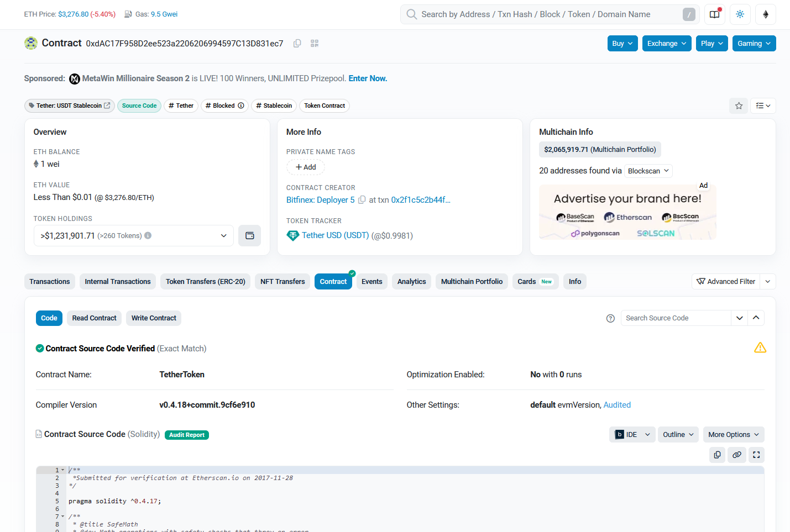
Task: Click the Bitfinex: Deployer 5 link
Action: coord(320,200)
